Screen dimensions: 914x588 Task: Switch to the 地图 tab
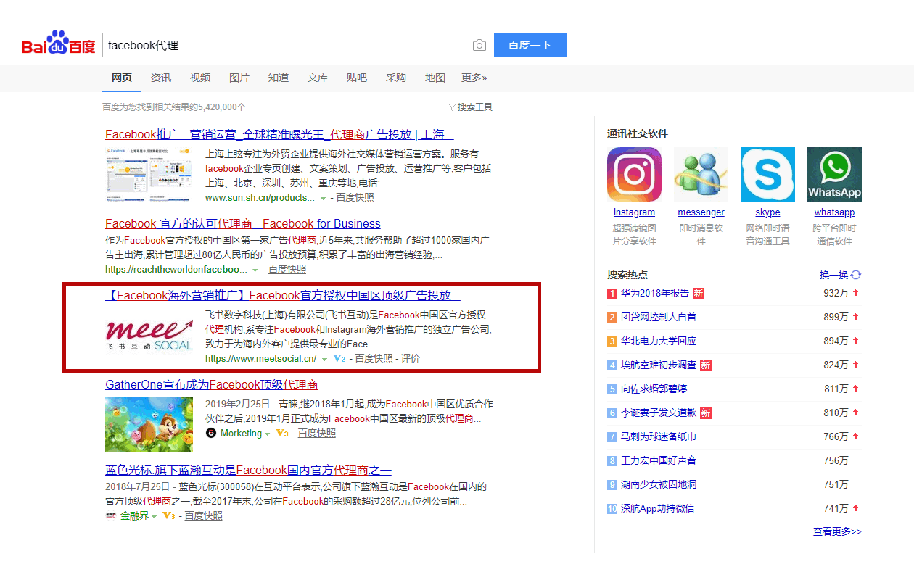click(435, 78)
